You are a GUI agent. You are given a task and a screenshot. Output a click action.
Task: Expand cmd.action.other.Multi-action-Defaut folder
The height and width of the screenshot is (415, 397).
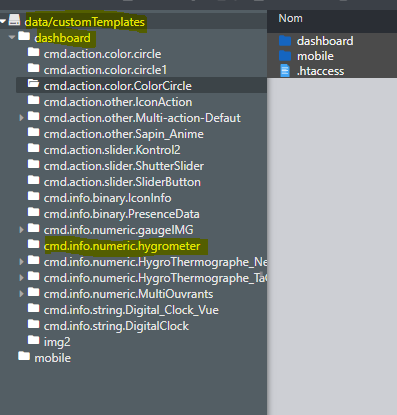21,118
